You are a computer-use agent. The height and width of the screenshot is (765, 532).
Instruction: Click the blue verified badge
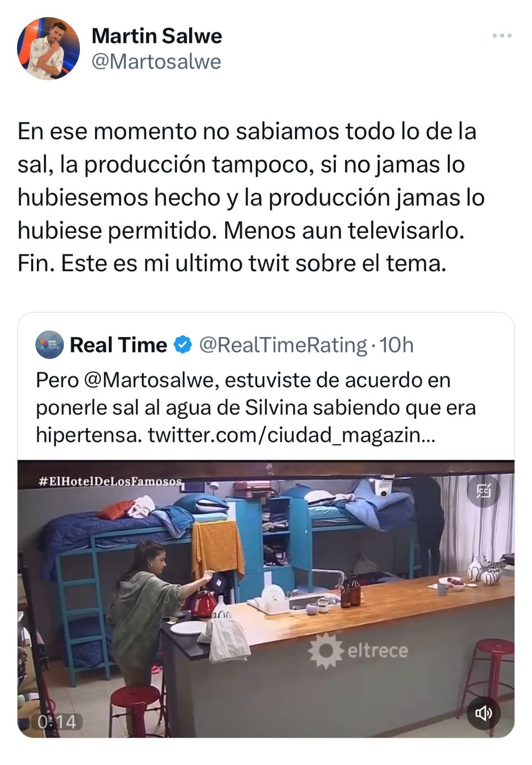point(182,345)
